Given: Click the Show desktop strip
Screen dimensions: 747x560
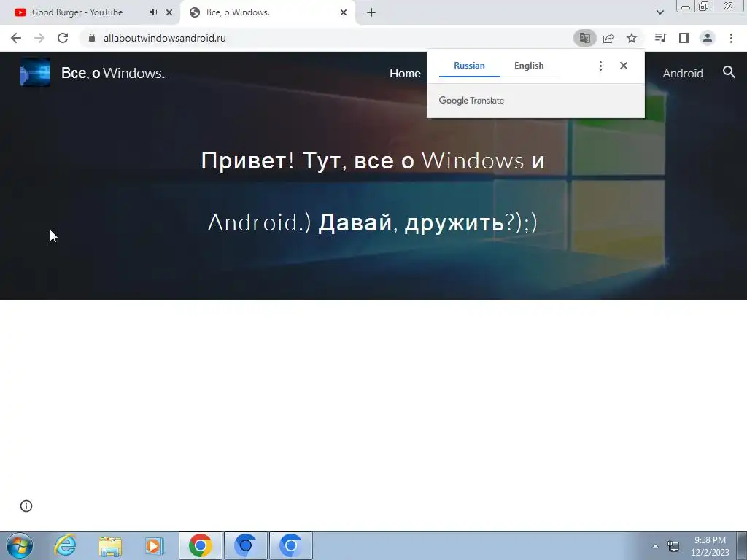Looking at the screenshot, I should coord(741,545).
